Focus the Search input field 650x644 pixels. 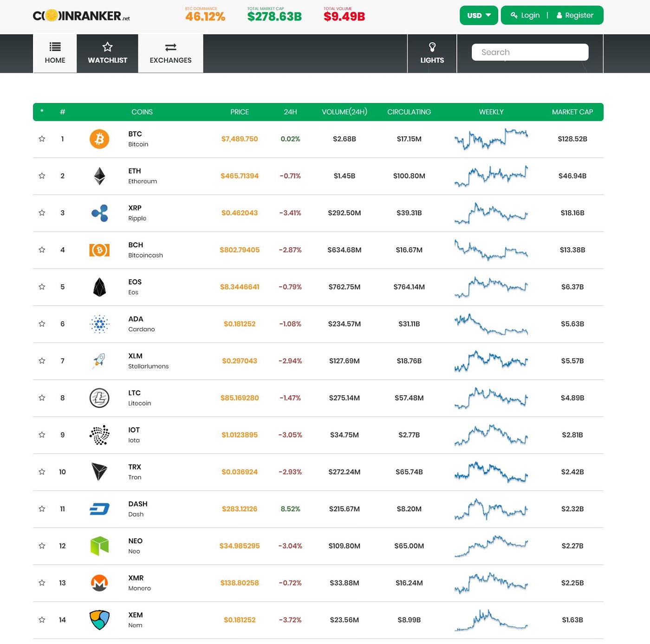530,52
